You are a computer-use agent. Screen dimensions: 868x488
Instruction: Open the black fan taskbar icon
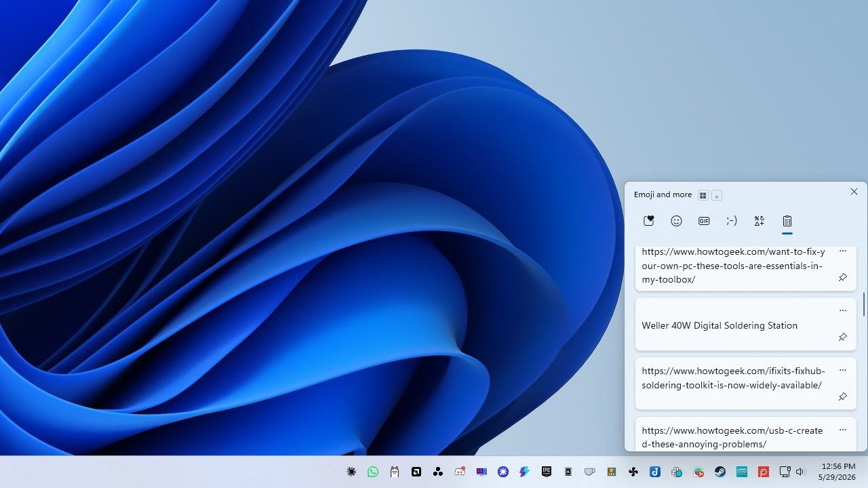pos(633,472)
